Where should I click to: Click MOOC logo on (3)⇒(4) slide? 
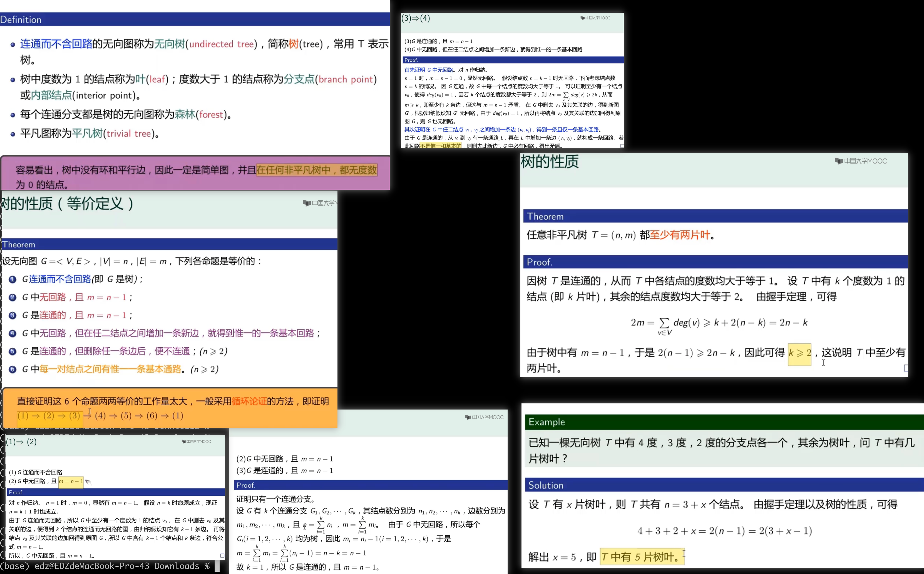point(595,18)
